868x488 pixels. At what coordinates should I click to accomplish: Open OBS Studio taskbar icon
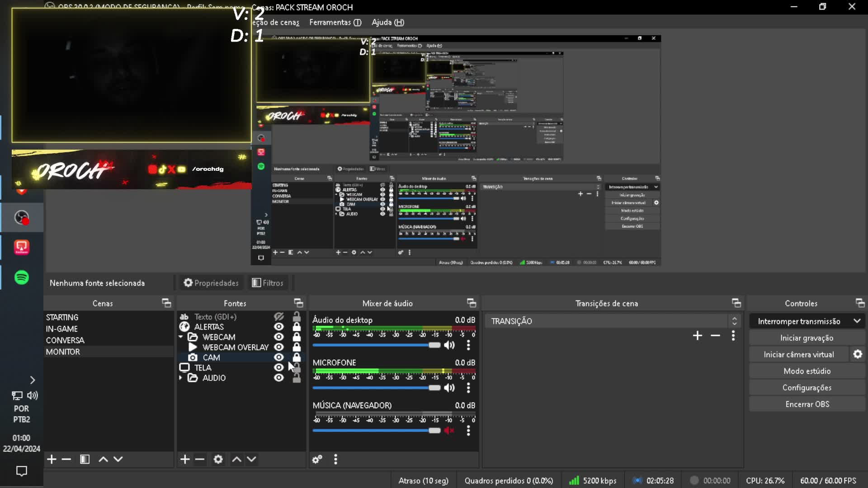(22, 218)
